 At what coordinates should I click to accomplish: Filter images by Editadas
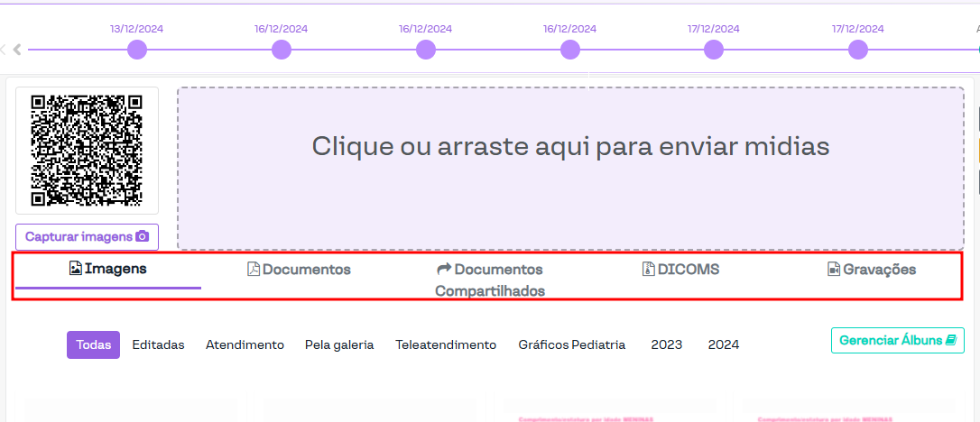(x=158, y=344)
